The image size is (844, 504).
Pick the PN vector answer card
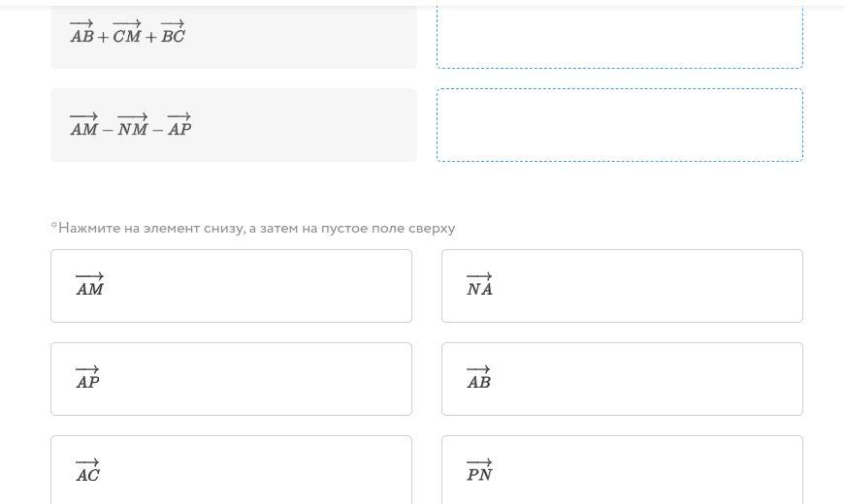click(622, 470)
